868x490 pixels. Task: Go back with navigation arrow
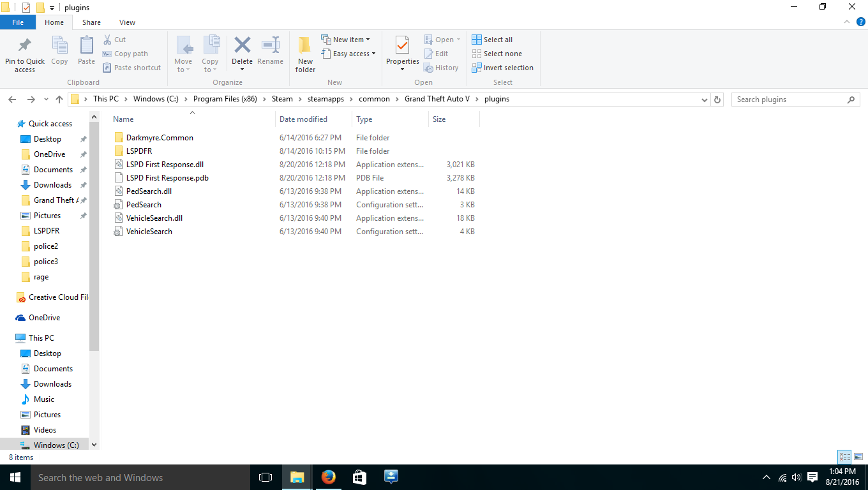point(12,100)
